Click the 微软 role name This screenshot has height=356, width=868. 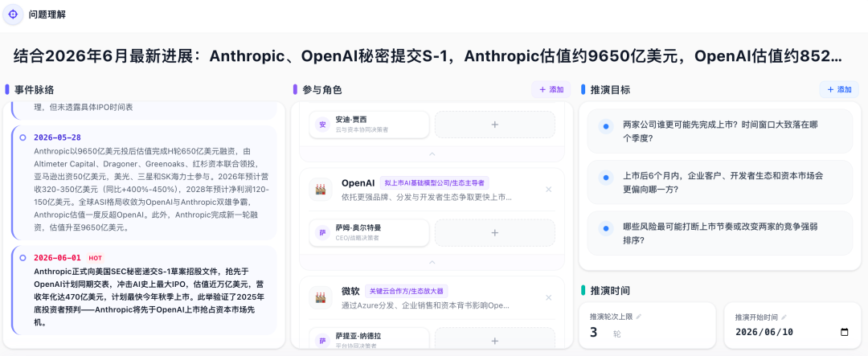point(350,291)
